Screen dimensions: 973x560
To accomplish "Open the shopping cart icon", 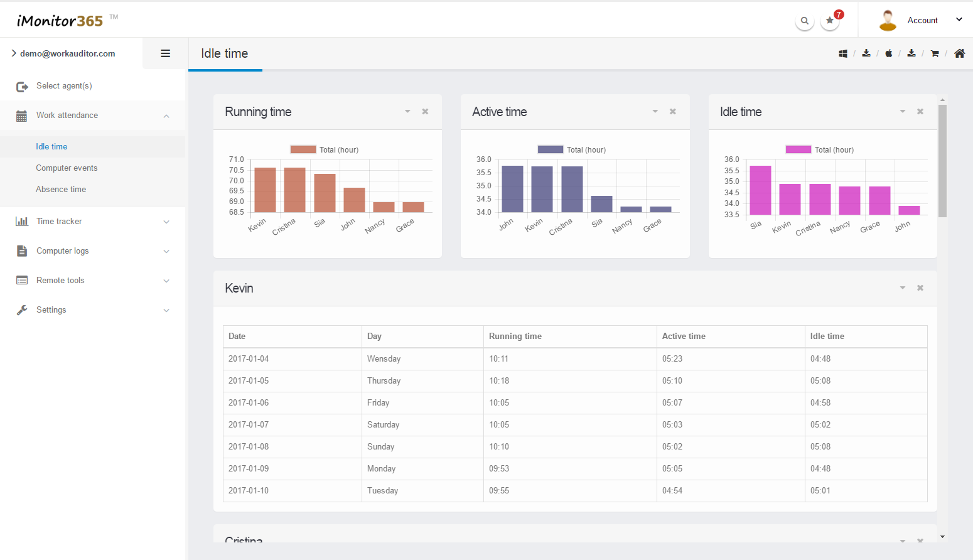I will tap(935, 54).
